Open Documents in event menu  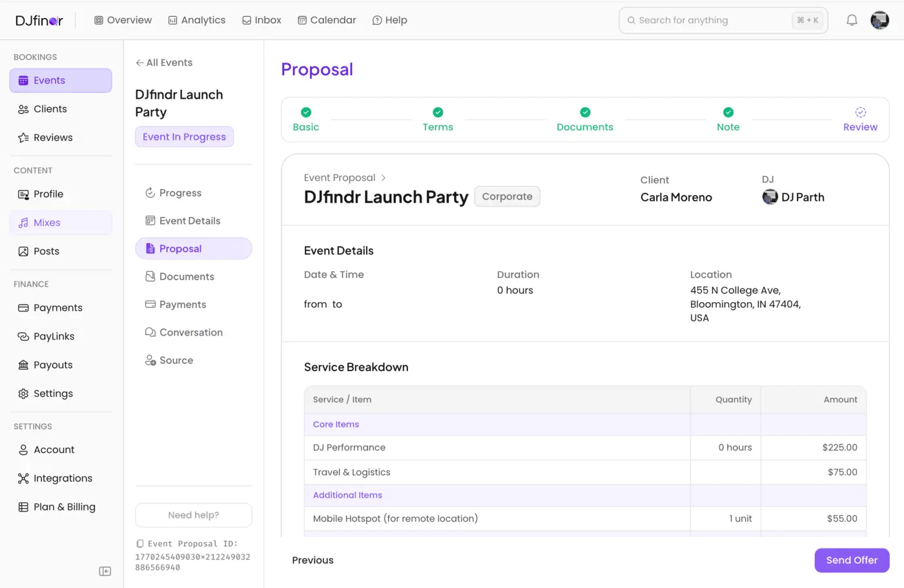[193, 276]
